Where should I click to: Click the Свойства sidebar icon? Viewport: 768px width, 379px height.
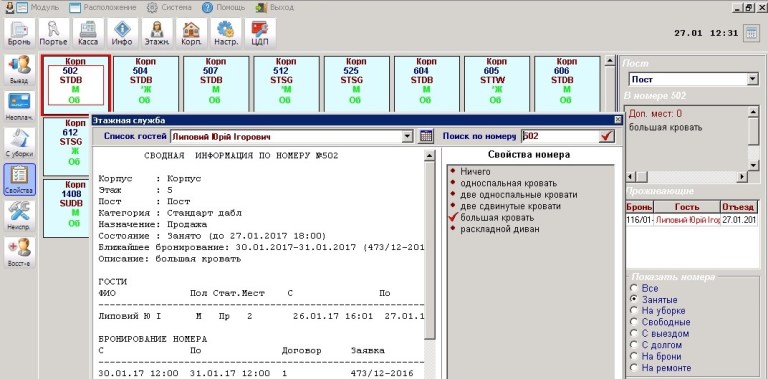[20, 180]
